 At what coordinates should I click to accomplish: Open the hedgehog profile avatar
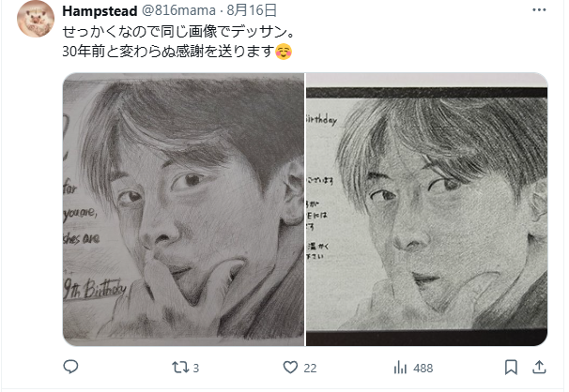[x=36, y=19]
